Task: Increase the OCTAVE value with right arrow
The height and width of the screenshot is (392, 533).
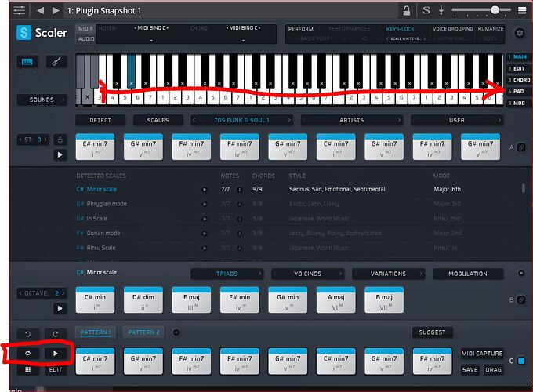Action: pyautogui.click(x=63, y=293)
